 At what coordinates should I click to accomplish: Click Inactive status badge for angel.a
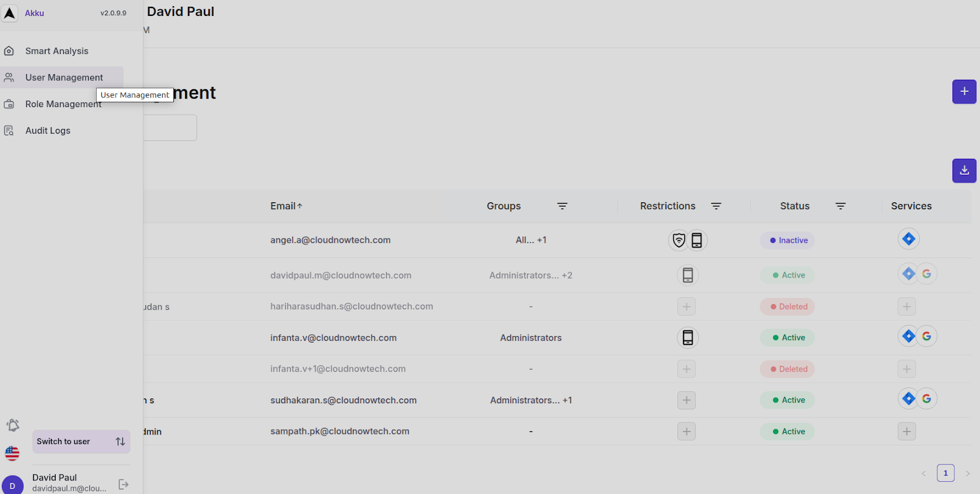(x=788, y=240)
